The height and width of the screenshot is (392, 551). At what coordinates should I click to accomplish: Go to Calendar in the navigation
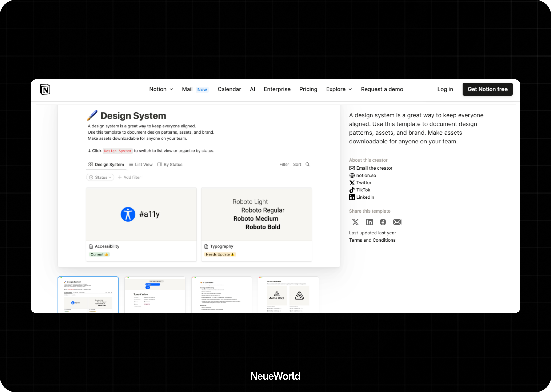point(229,89)
